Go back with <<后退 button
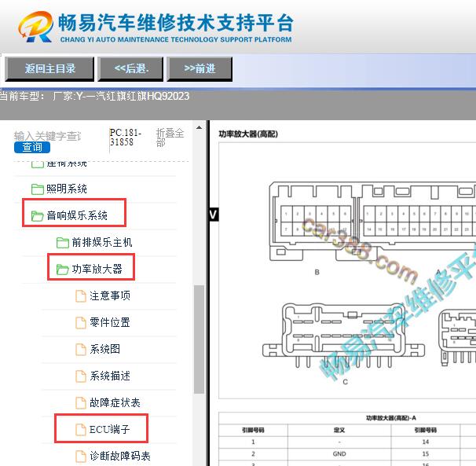476x466 pixels. tap(130, 68)
